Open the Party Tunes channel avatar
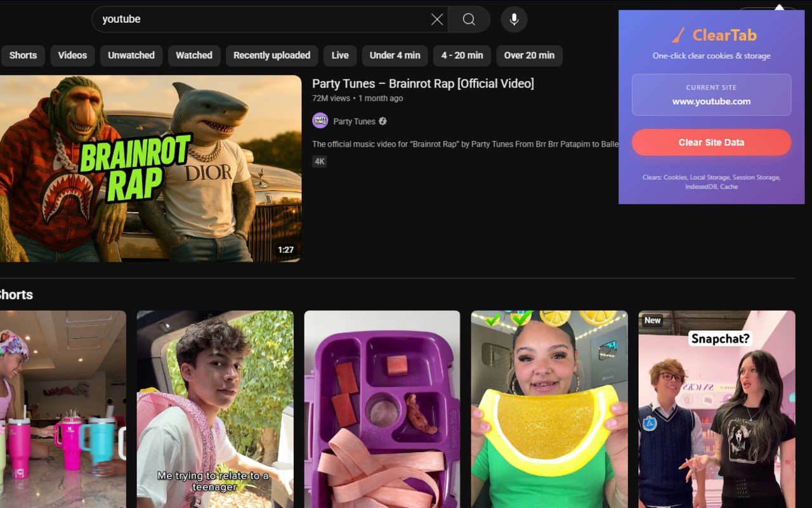This screenshot has height=508, width=812. point(320,121)
